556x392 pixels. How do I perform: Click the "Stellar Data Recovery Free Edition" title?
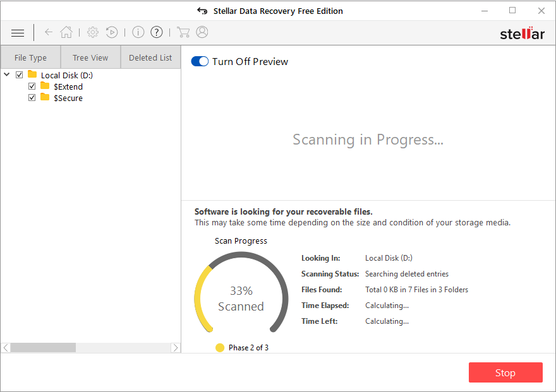[278, 11]
